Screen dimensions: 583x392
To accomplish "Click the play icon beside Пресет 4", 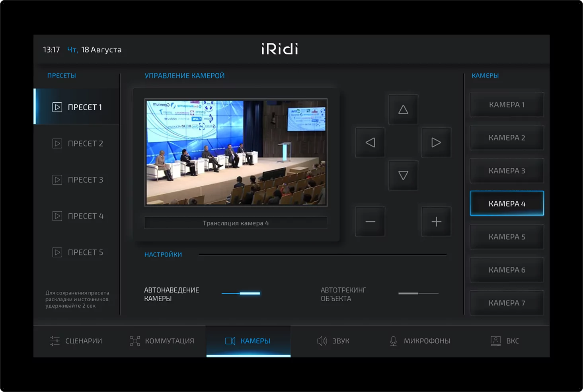I will point(57,216).
